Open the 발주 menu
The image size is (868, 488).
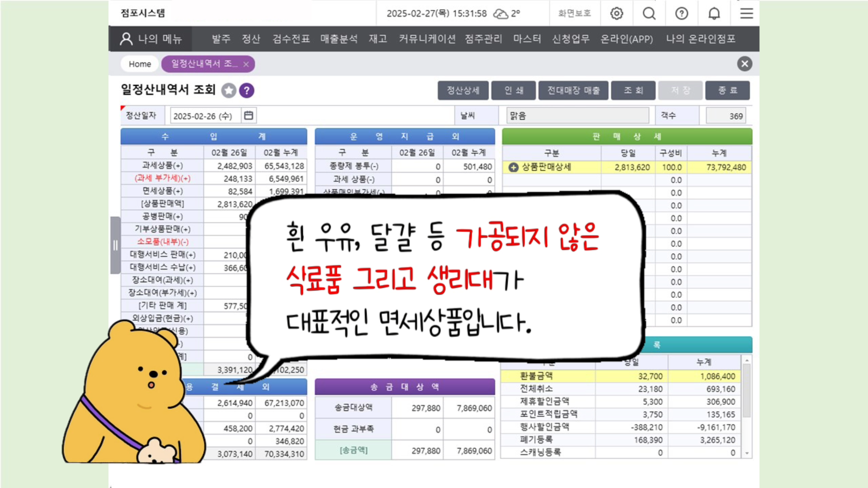pos(221,39)
